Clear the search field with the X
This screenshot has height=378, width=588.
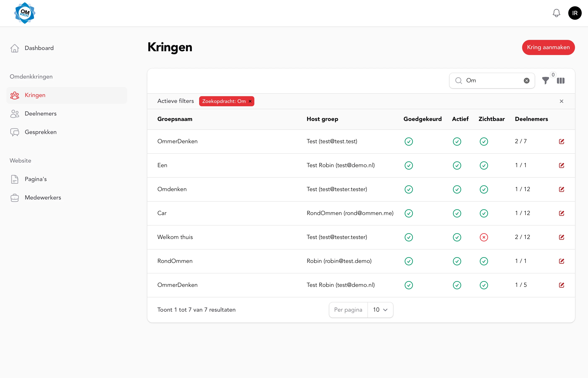(x=527, y=80)
